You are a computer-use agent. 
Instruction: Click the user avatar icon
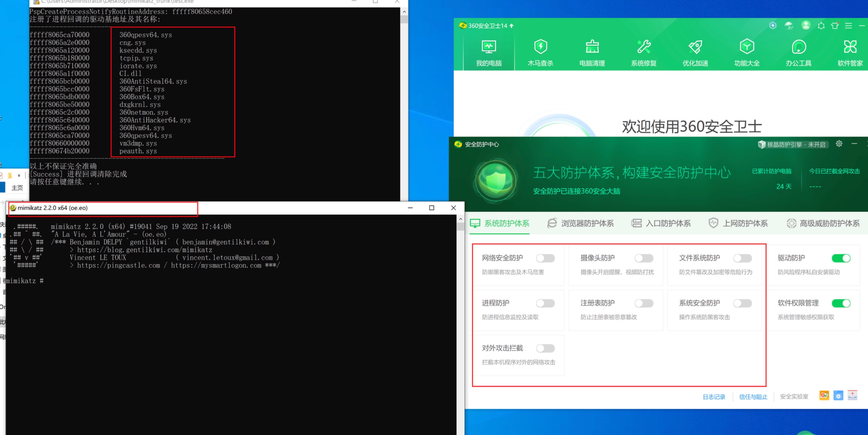pyautogui.click(x=806, y=25)
